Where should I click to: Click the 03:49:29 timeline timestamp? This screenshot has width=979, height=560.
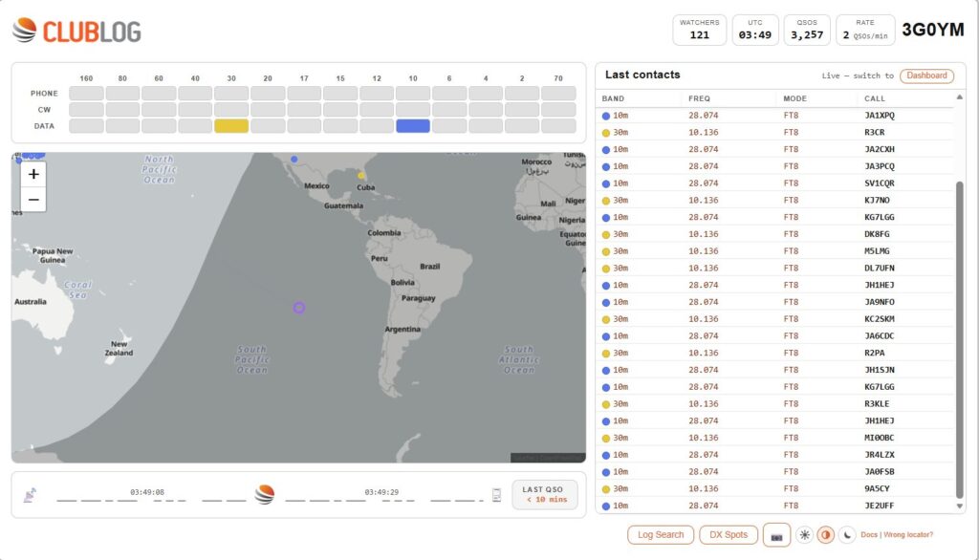coord(381,492)
